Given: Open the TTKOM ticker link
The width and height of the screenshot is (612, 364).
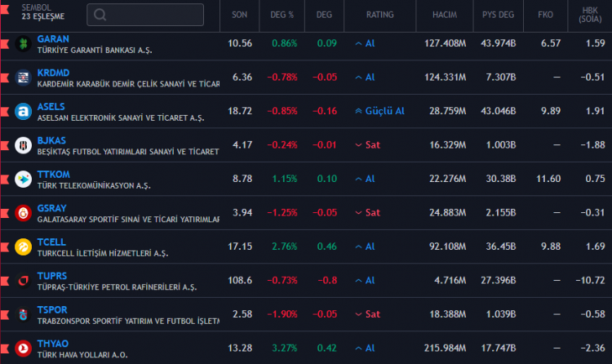Looking at the screenshot, I should pyautogui.click(x=54, y=174).
